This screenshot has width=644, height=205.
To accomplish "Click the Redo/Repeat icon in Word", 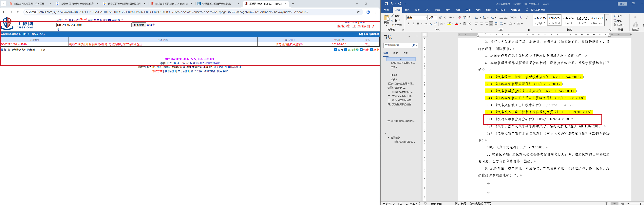I will point(400,4).
